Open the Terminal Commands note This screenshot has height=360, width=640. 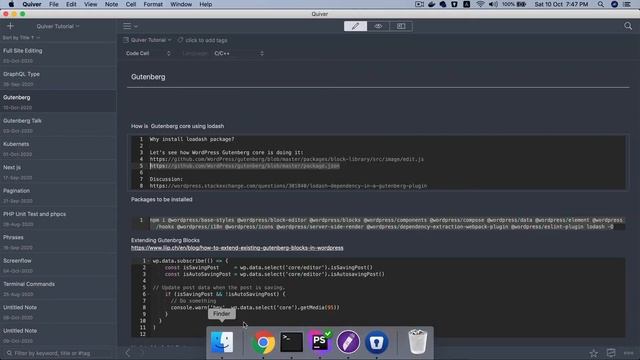click(x=58, y=288)
